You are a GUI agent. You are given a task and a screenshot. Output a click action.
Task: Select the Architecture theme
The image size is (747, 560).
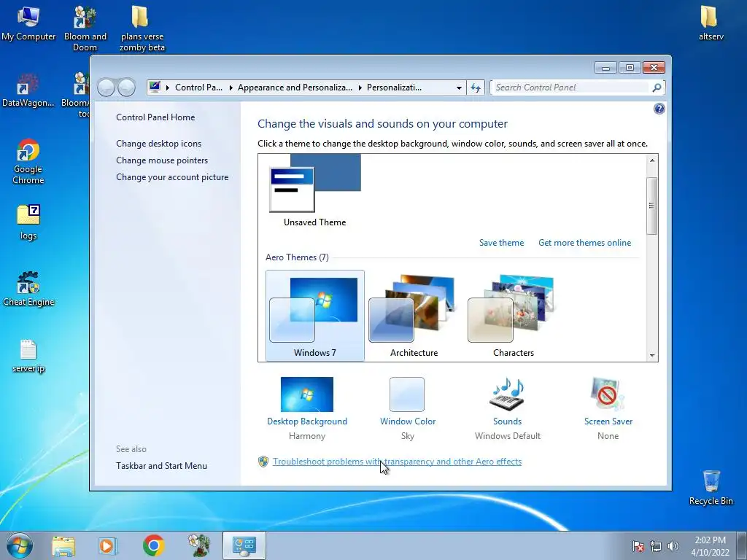pos(414,315)
